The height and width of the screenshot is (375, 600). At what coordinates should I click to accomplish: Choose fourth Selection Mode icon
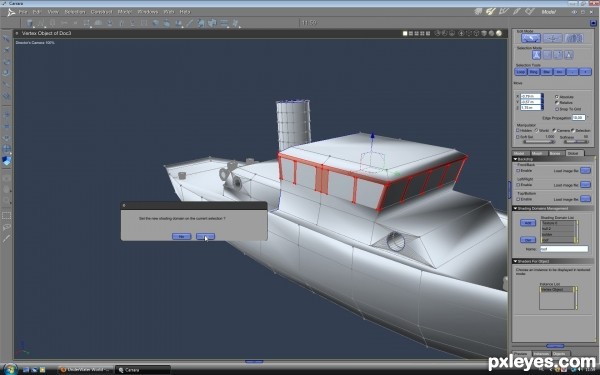pyautogui.click(x=569, y=55)
